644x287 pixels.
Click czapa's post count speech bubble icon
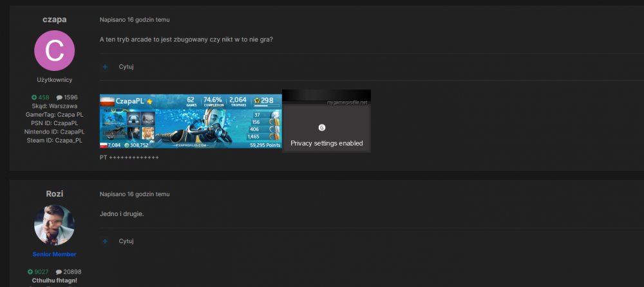59,97
